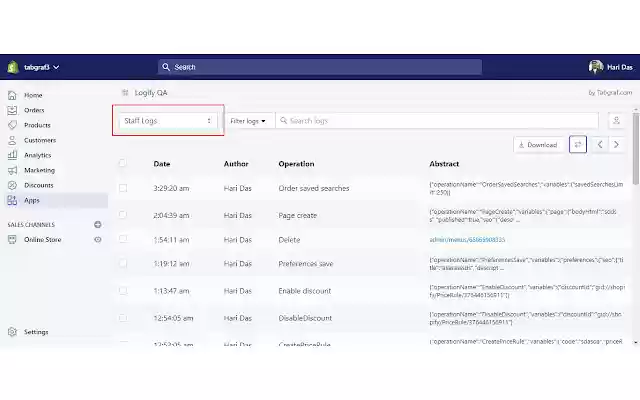Open the by Tabgraf.com link
Viewport: 640px width, 400px height.
coord(610,93)
